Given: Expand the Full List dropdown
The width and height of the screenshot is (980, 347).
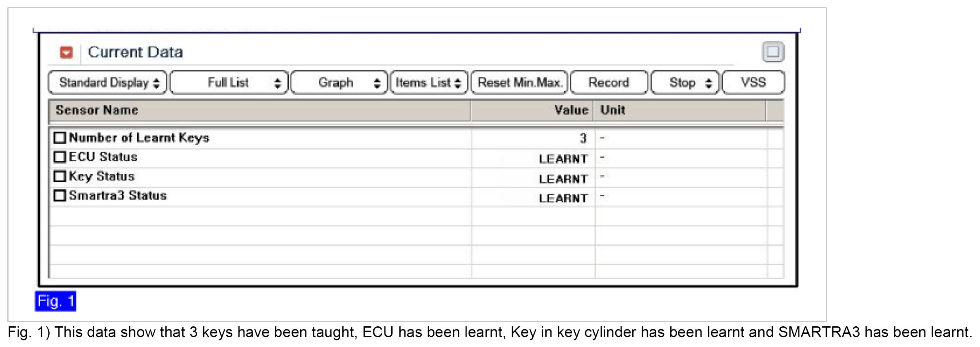Looking at the screenshot, I should click(229, 83).
